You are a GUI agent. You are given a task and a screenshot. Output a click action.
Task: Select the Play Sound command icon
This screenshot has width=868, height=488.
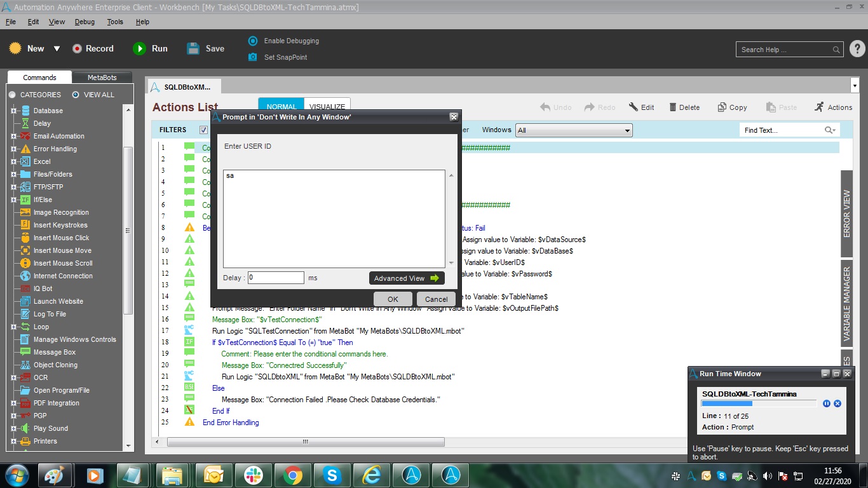point(25,428)
